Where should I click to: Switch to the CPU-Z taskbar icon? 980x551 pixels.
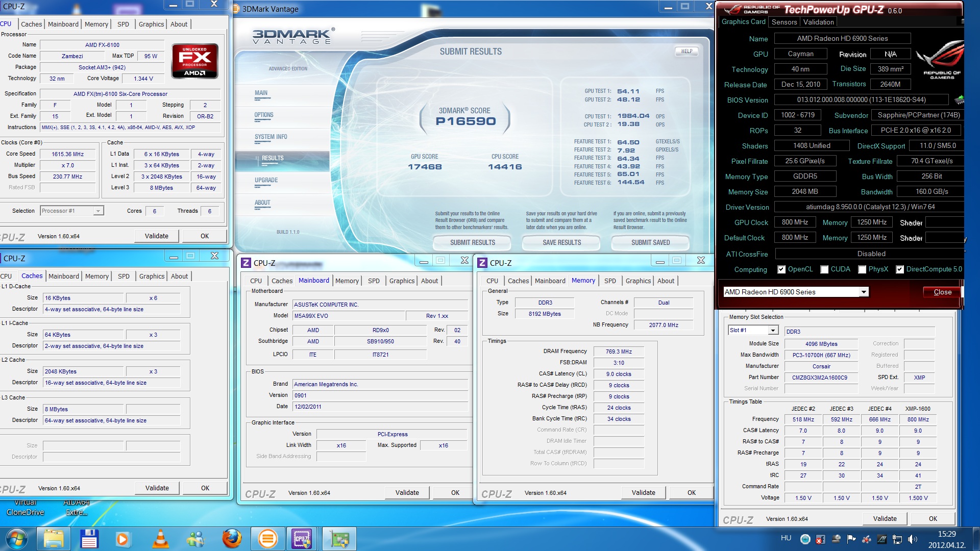pos(302,539)
